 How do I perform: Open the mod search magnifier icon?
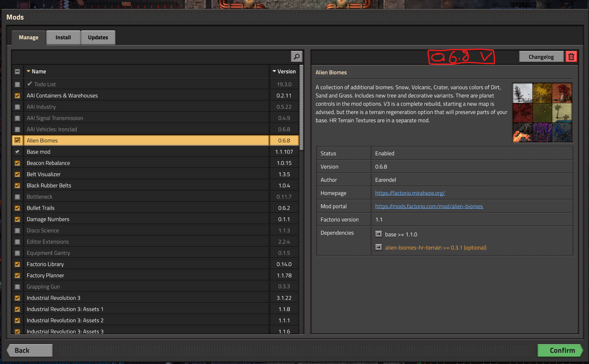point(296,57)
